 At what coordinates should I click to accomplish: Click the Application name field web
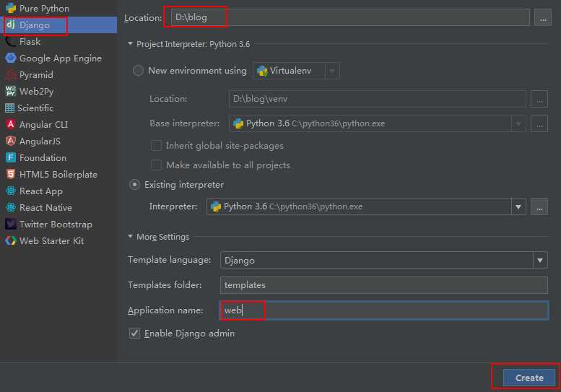pyautogui.click(x=384, y=310)
